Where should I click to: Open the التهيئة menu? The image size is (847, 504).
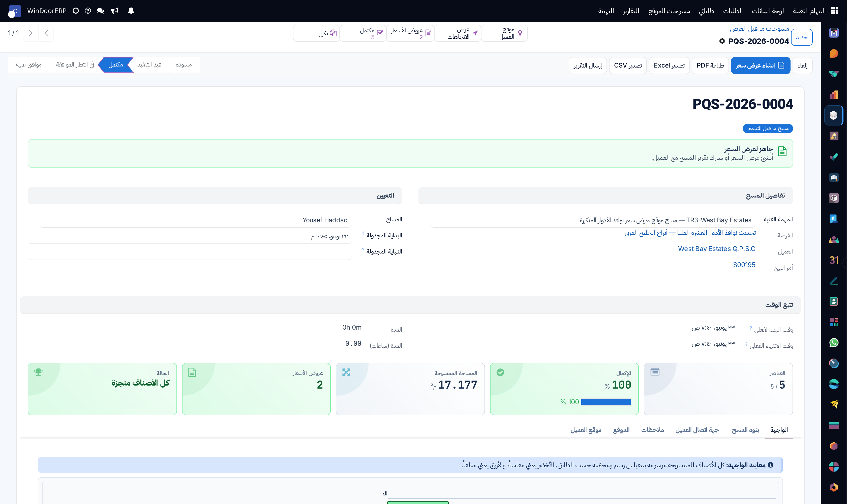pos(606,11)
